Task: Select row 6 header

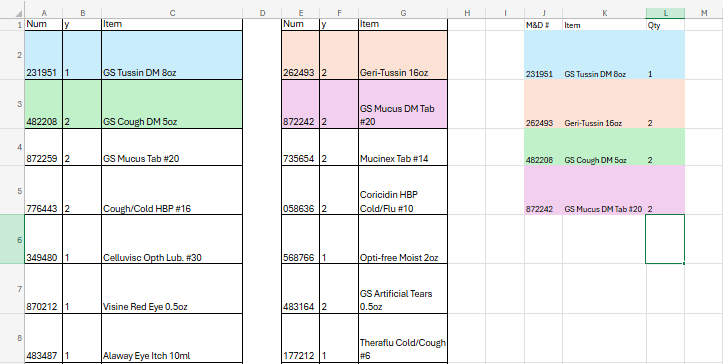Action: pos(12,239)
